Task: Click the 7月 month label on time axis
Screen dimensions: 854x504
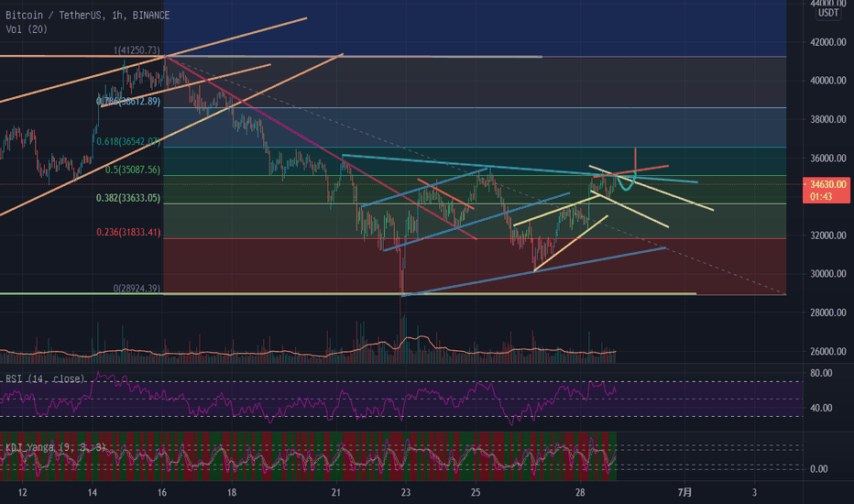Action: coord(685,493)
